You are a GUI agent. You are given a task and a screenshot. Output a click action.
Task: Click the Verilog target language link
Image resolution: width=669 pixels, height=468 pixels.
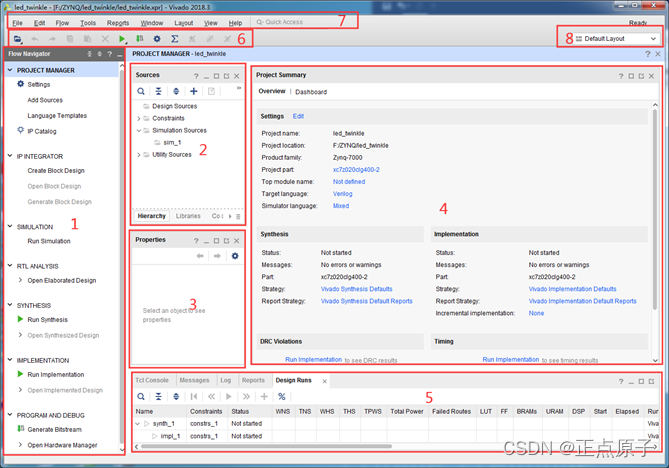[343, 194]
